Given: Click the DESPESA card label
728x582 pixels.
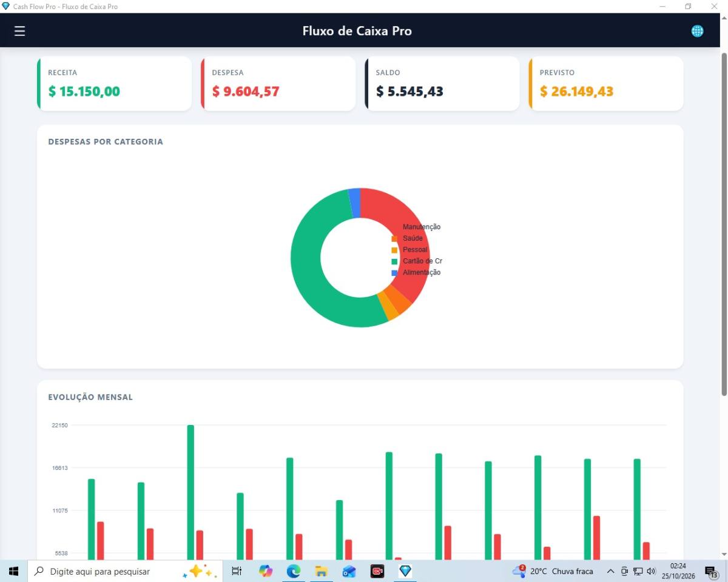Looking at the screenshot, I should point(227,73).
